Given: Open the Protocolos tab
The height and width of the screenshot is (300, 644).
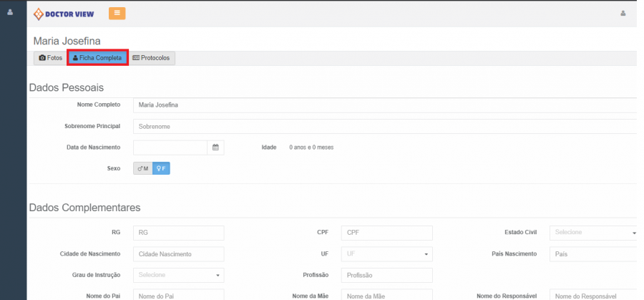Looking at the screenshot, I should [x=152, y=58].
